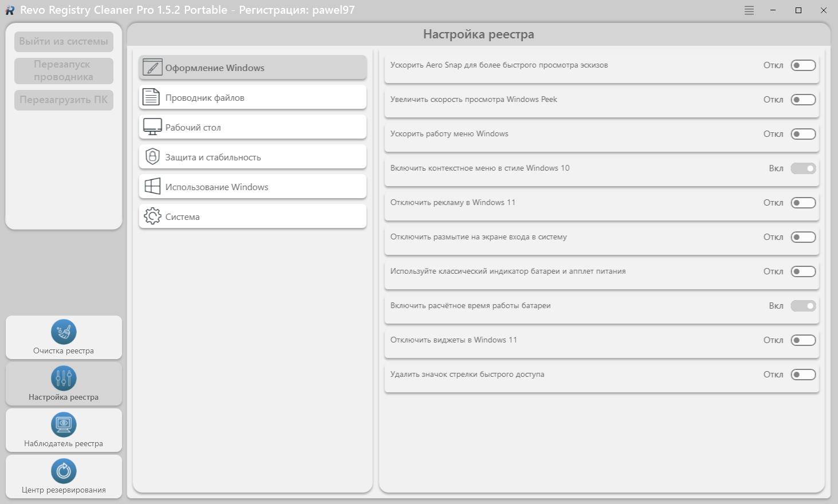
Task: Click the Вкл label for battery time row
Action: [x=776, y=306]
